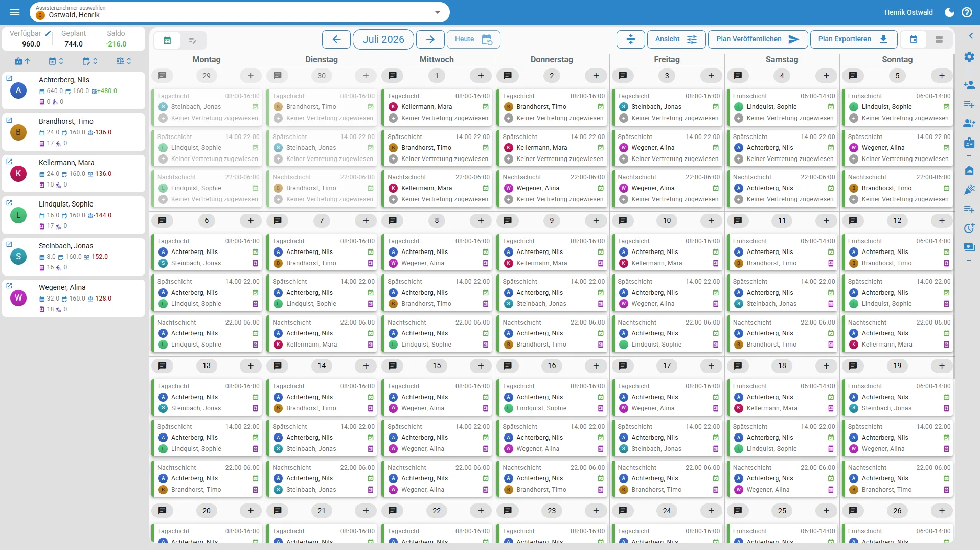Switch to month calendar view tab
The image size is (980, 550).
(x=914, y=39)
